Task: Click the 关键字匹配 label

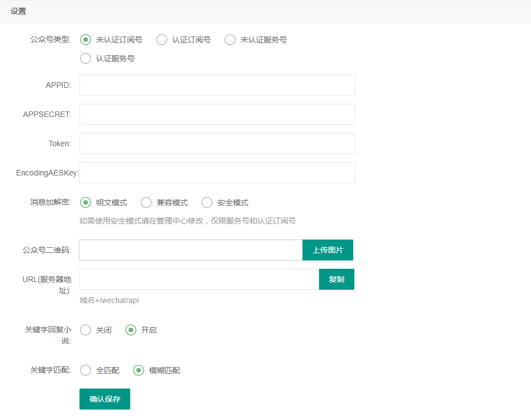Action: (x=50, y=370)
